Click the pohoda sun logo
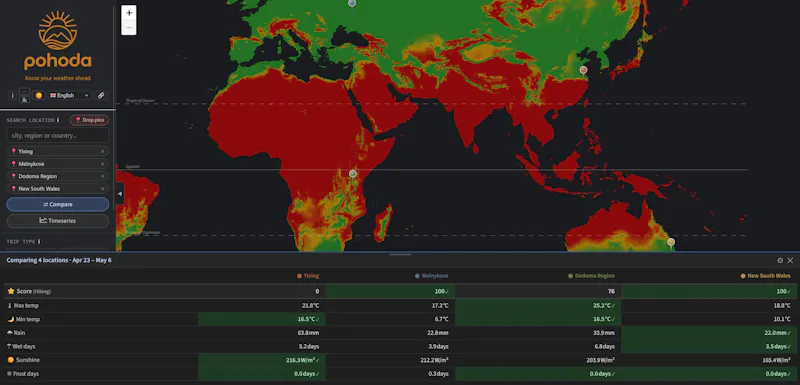 point(58,30)
